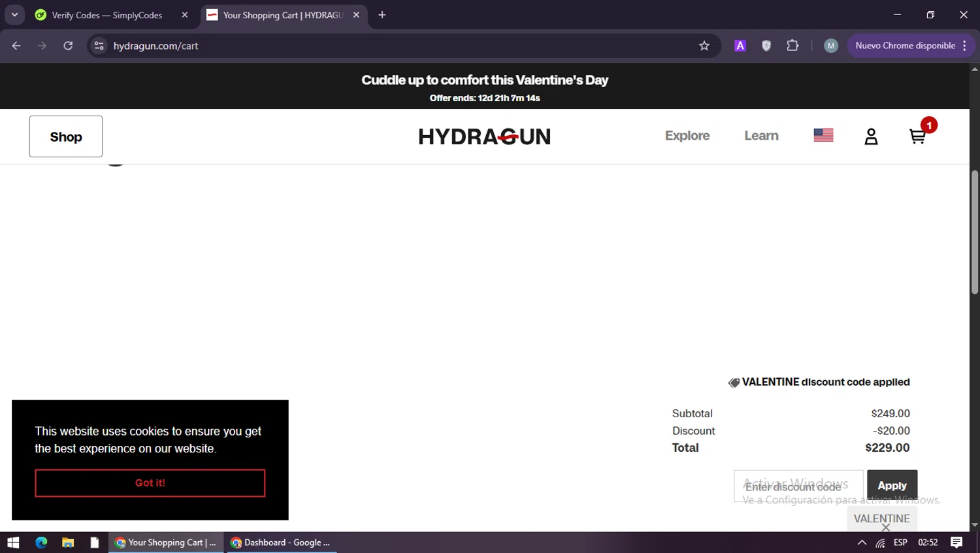Launch Microsoft Edge from taskbar
Screen dimensions: 980x553
tap(41, 543)
